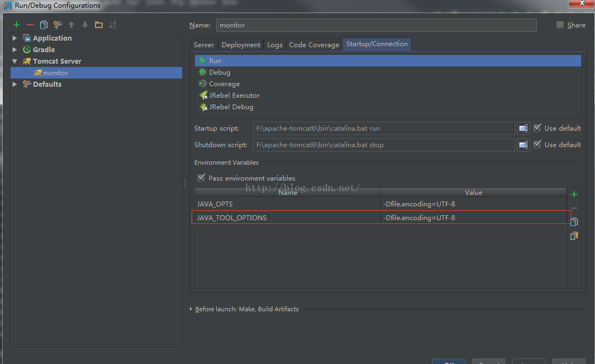Expand the Before launch section
Screen dimensions: 595x364
click(x=191, y=309)
